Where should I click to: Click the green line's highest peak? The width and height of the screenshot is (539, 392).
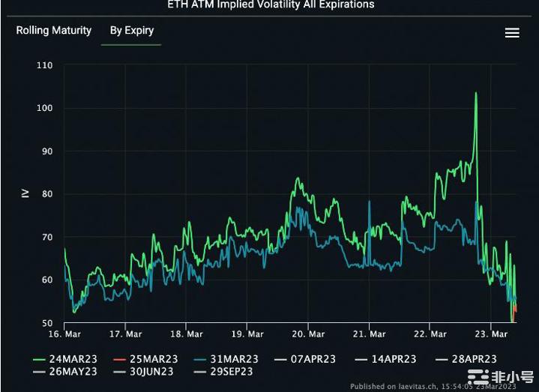pos(475,94)
